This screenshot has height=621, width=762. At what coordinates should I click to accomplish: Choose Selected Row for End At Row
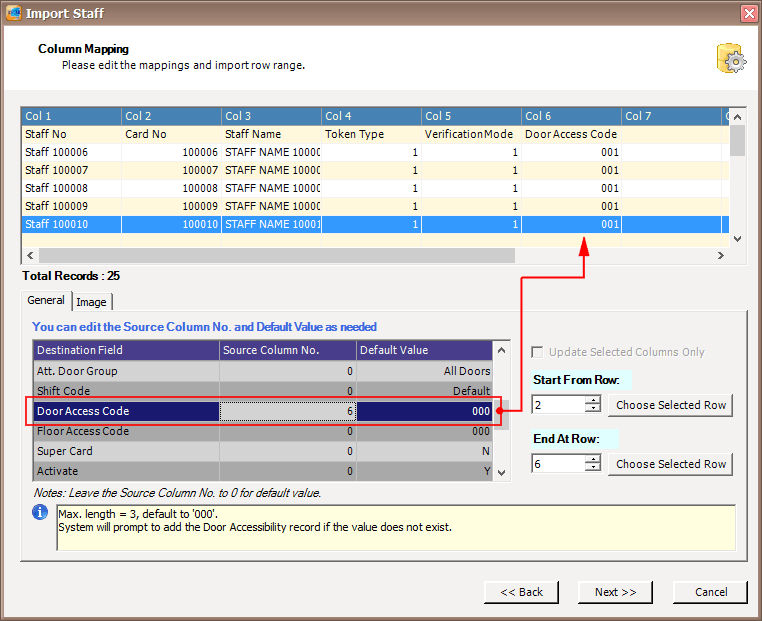tap(670, 464)
